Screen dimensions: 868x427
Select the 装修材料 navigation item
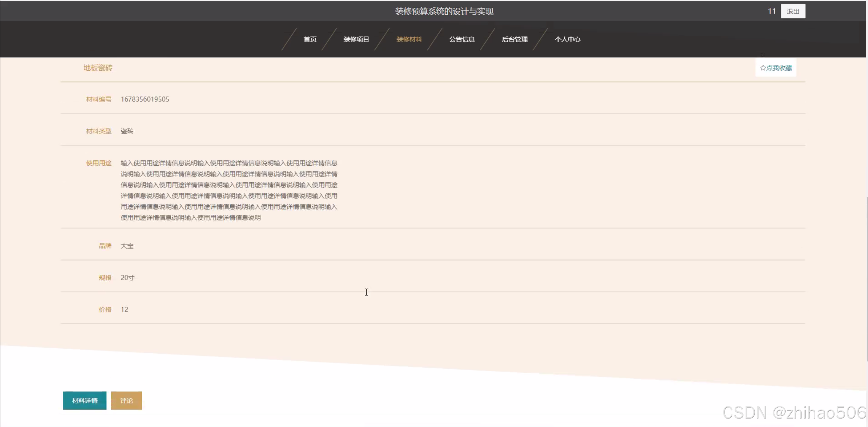coord(409,39)
